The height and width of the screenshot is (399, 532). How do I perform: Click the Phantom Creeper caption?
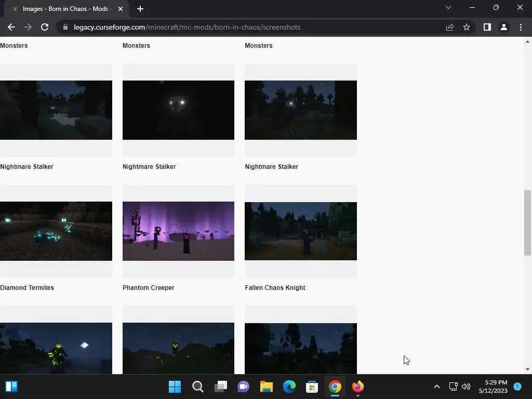149,288
